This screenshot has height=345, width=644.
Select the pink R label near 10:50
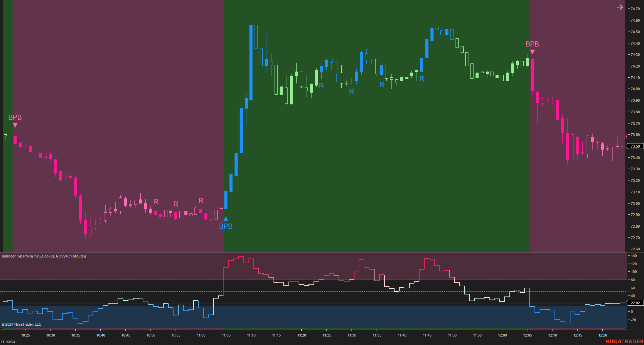156,202
